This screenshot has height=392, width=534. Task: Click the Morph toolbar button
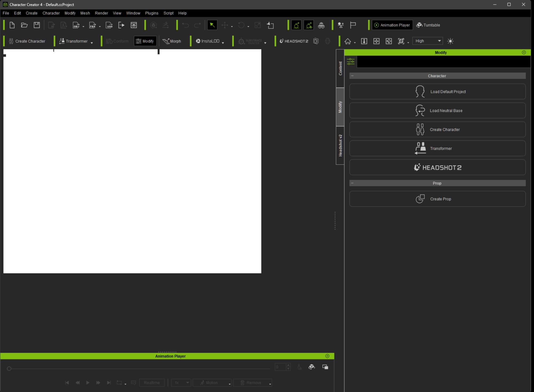click(172, 41)
